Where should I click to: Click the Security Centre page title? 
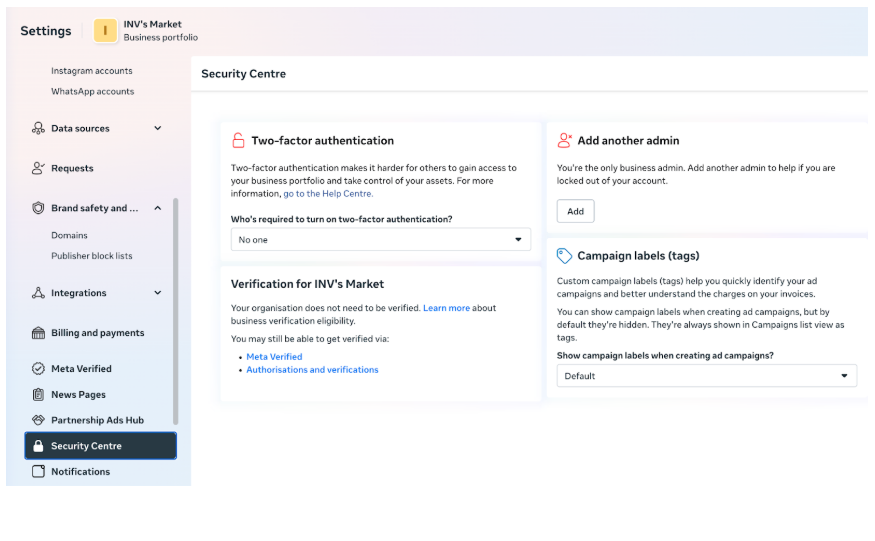[x=243, y=74]
